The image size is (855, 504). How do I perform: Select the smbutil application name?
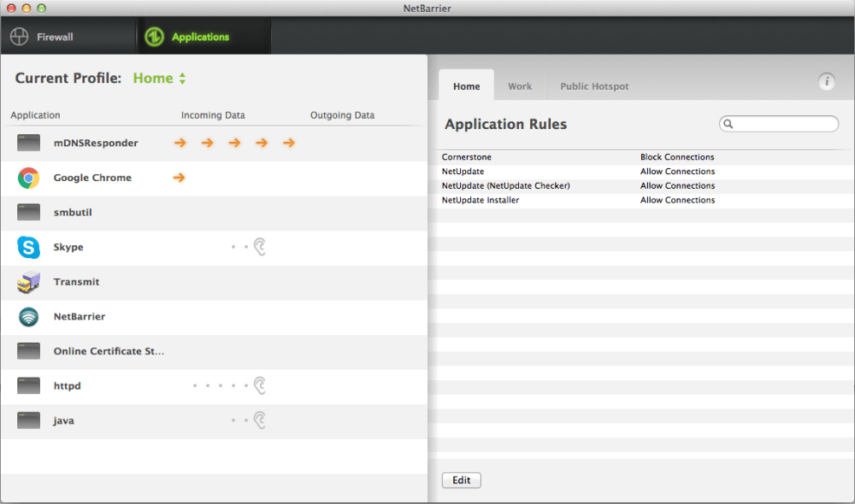[x=73, y=213]
